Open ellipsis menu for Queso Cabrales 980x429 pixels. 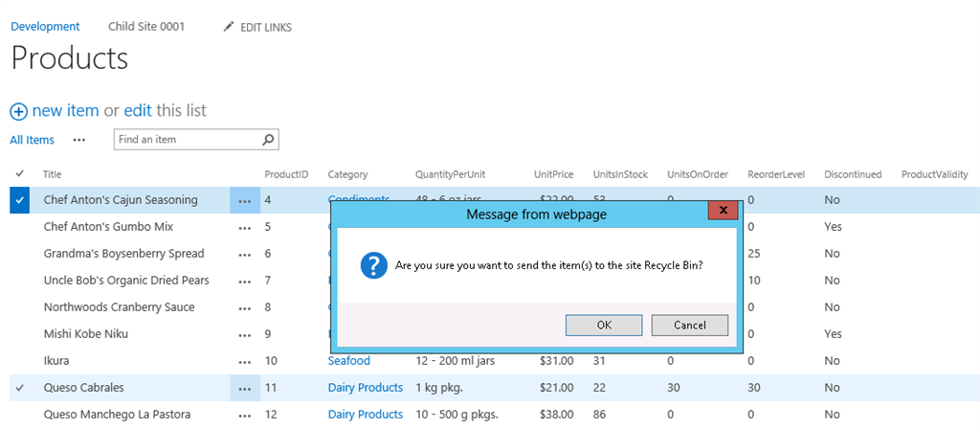(x=245, y=388)
